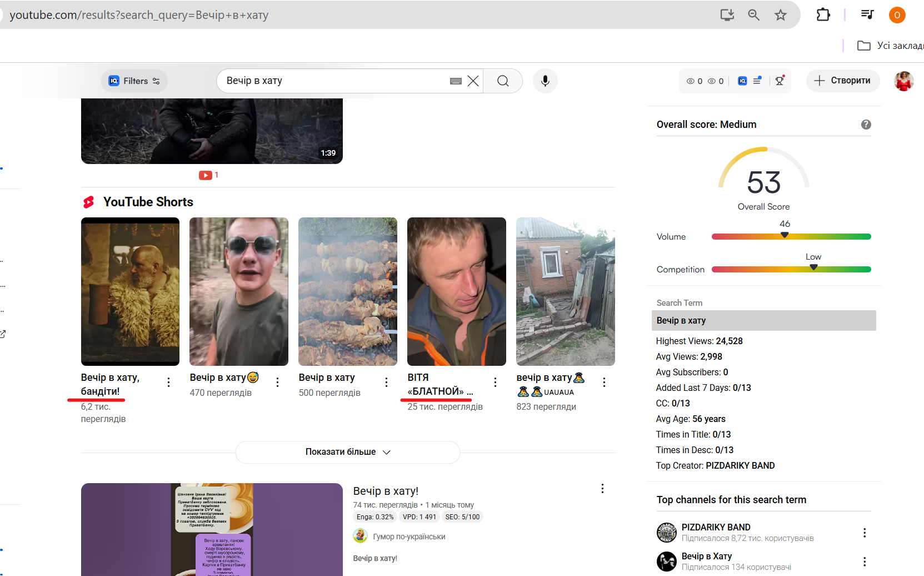The image size is (924, 576).
Task: Open the ВІТЯ «БЛАТНОЙ» short thumbnail
Action: [457, 291]
